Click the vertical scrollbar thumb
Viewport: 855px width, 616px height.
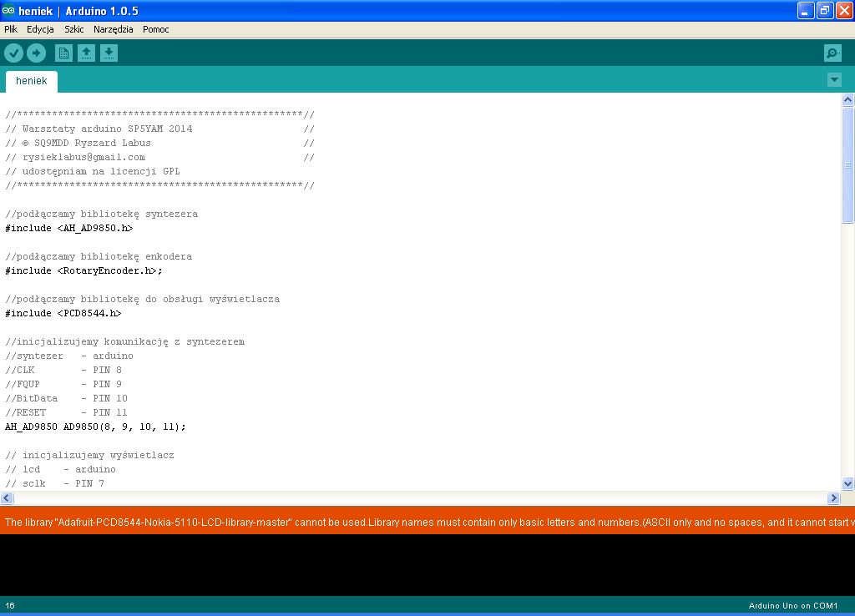[x=848, y=165]
